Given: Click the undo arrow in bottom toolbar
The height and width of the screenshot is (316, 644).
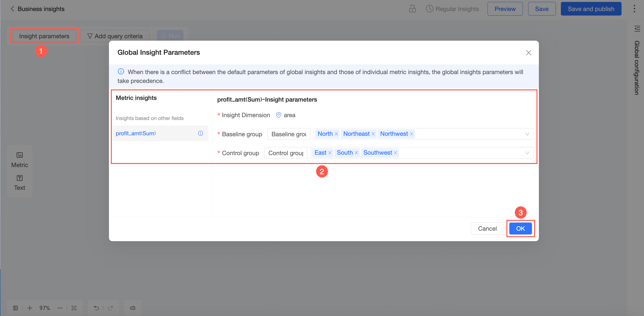Looking at the screenshot, I should [97, 308].
